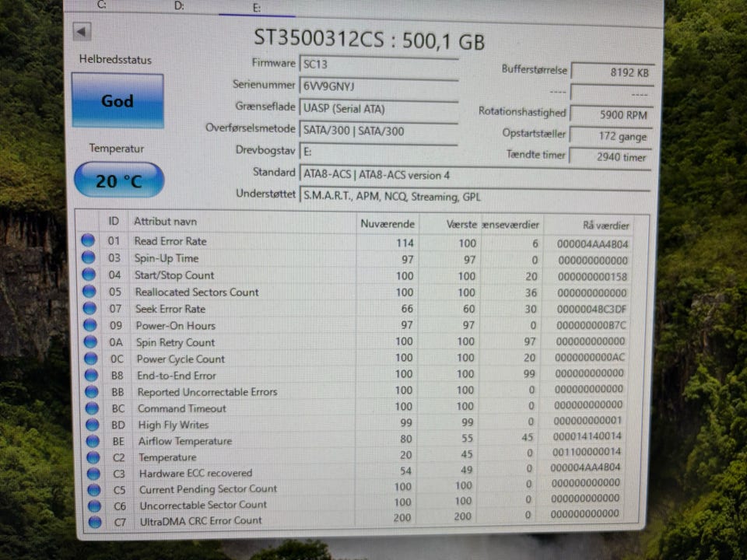Click the Overførselsmetode field SATA/300
This screenshot has height=560, width=747.
coord(379,131)
